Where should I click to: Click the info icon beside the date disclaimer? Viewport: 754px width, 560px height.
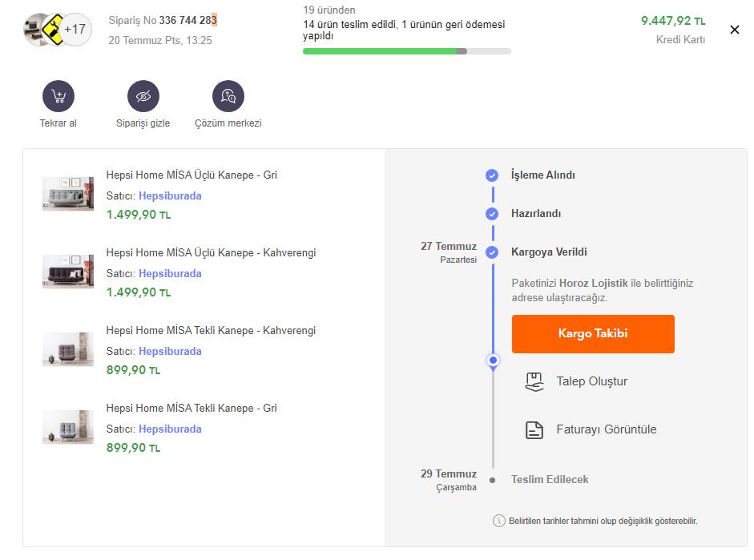coord(499,521)
